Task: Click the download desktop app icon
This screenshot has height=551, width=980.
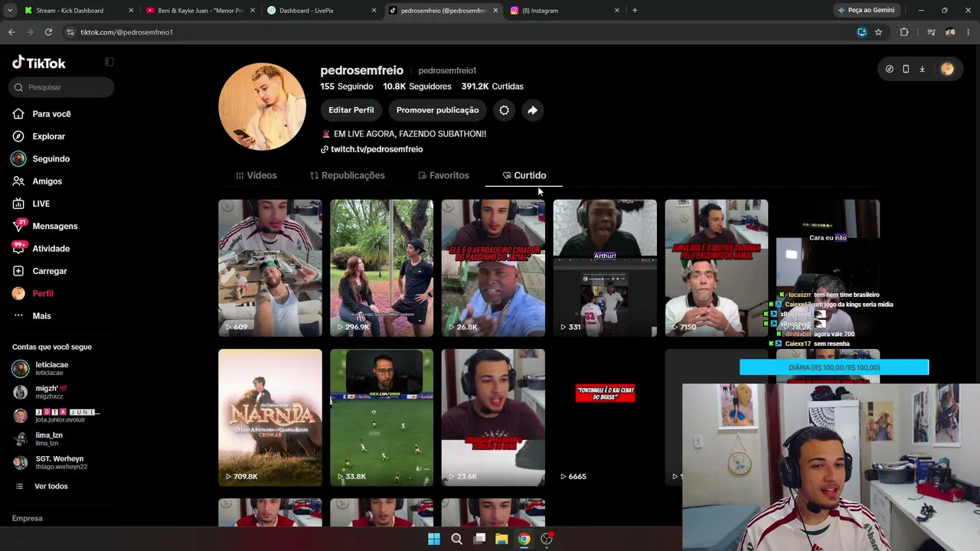Action: pos(922,69)
